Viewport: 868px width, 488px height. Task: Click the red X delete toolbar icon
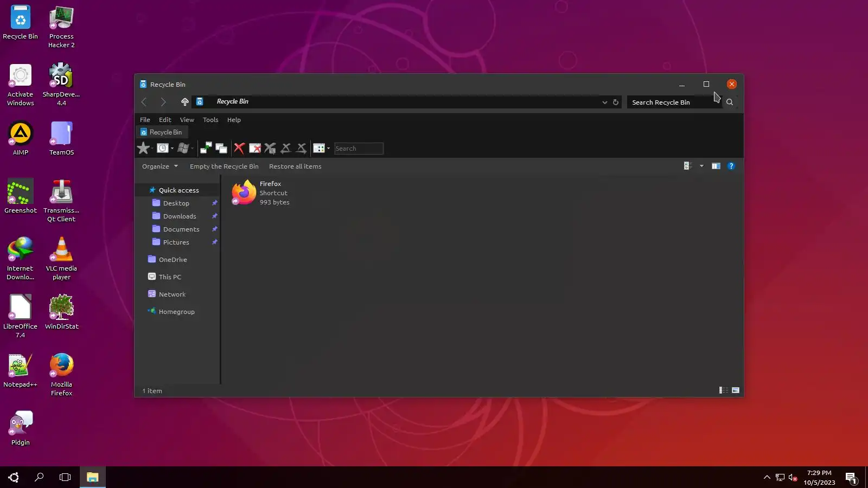239,148
